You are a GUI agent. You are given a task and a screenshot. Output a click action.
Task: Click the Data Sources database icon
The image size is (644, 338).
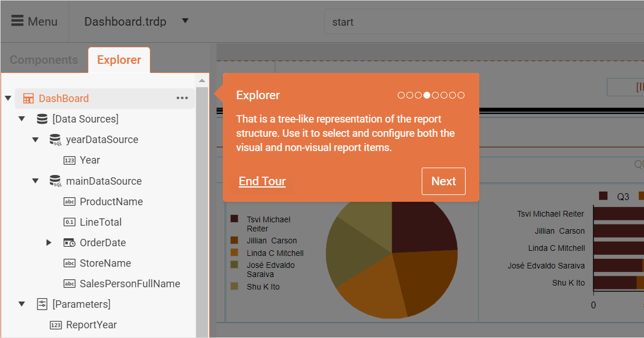(42, 119)
